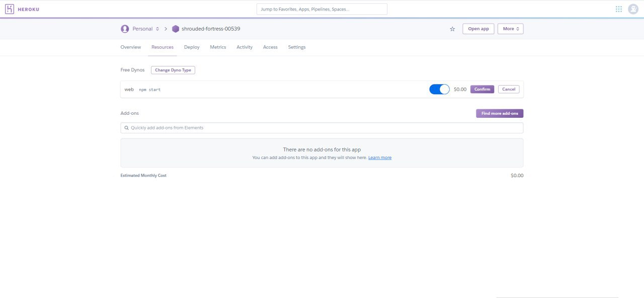
Task: Open the Metrics tab
Action: (218, 47)
